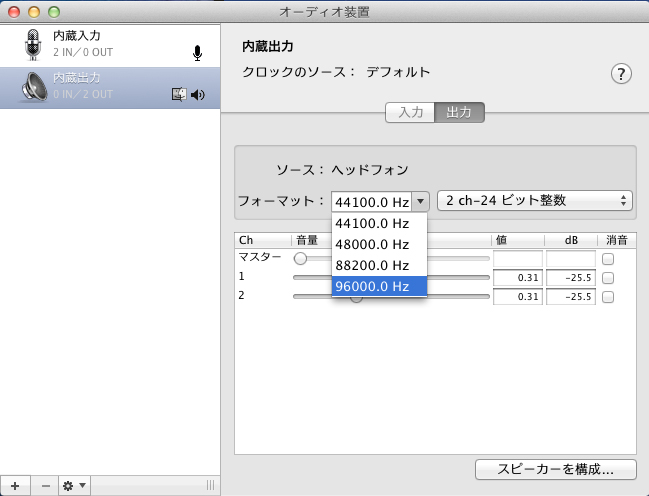Toggle mute checkbox for channel 1

pos(608,277)
